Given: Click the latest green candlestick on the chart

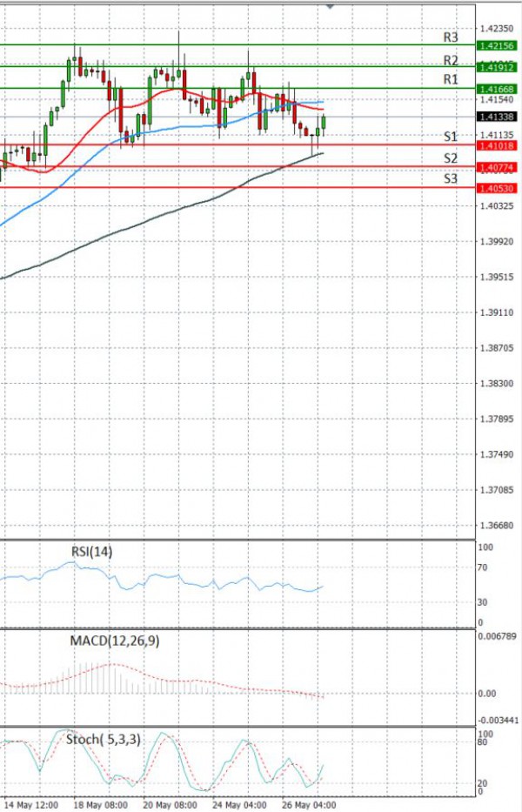Looking at the screenshot, I should pos(325,124).
